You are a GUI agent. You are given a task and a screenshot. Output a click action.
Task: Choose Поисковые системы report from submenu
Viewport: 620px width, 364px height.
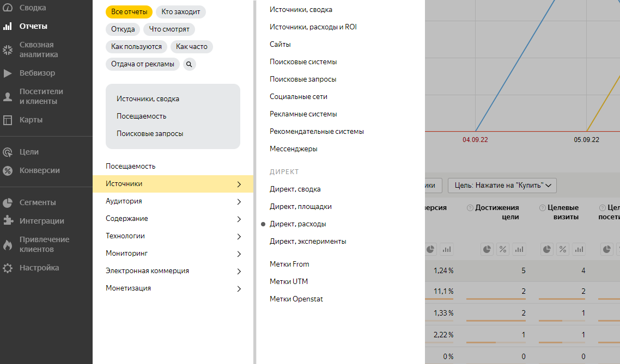click(303, 62)
